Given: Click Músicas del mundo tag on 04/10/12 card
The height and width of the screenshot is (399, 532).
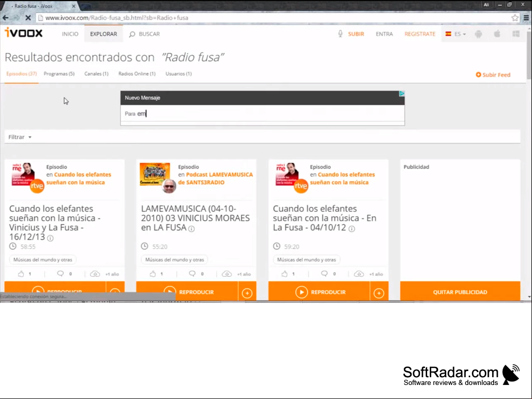Looking at the screenshot, I should (x=306, y=259).
